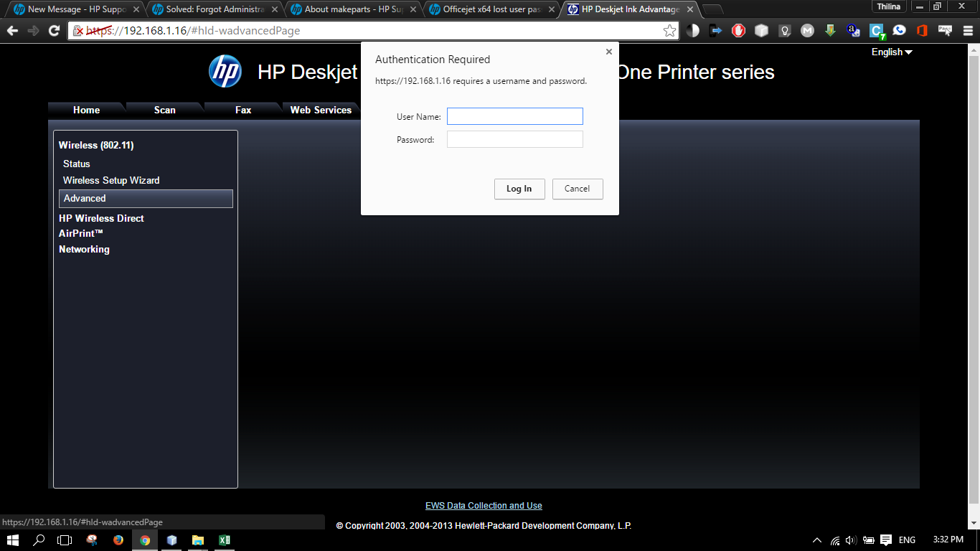Open EWS Data Collection and Use link
980x551 pixels.
click(484, 506)
